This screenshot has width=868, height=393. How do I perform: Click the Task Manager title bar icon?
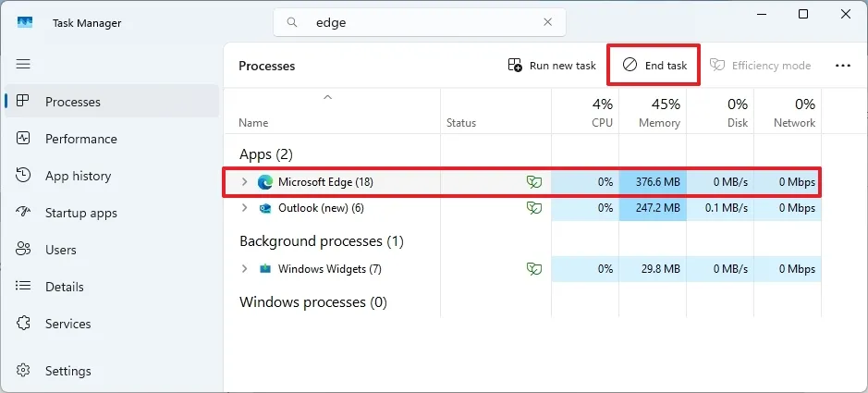point(23,21)
